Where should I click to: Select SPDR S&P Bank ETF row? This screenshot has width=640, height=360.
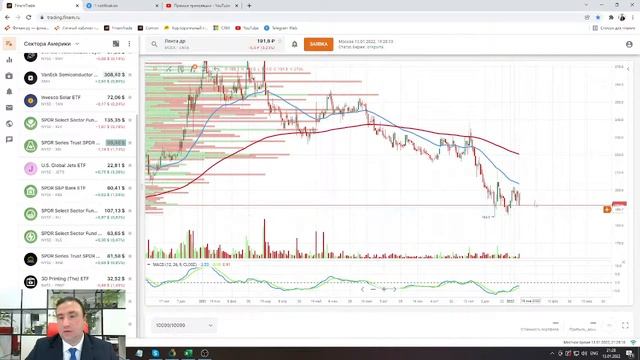[x=78, y=191]
